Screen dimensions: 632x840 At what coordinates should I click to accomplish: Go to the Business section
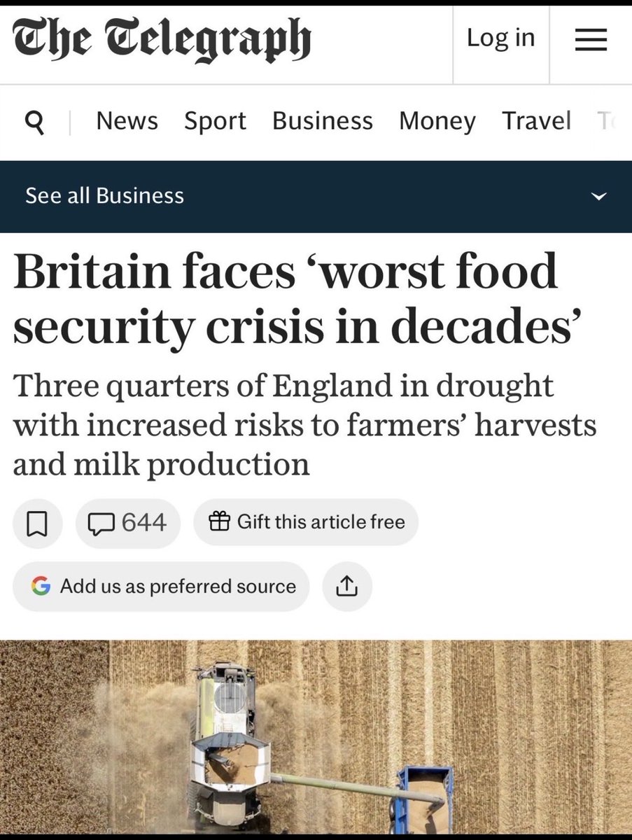click(x=323, y=121)
